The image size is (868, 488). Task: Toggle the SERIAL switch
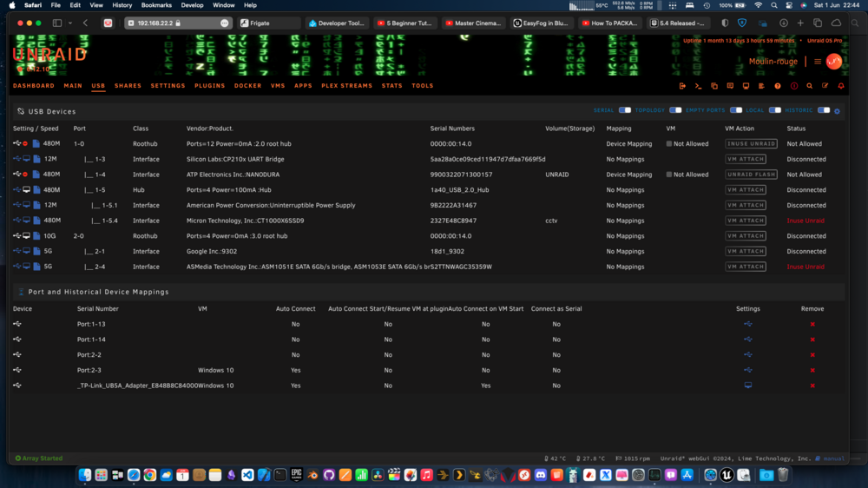pyautogui.click(x=624, y=110)
